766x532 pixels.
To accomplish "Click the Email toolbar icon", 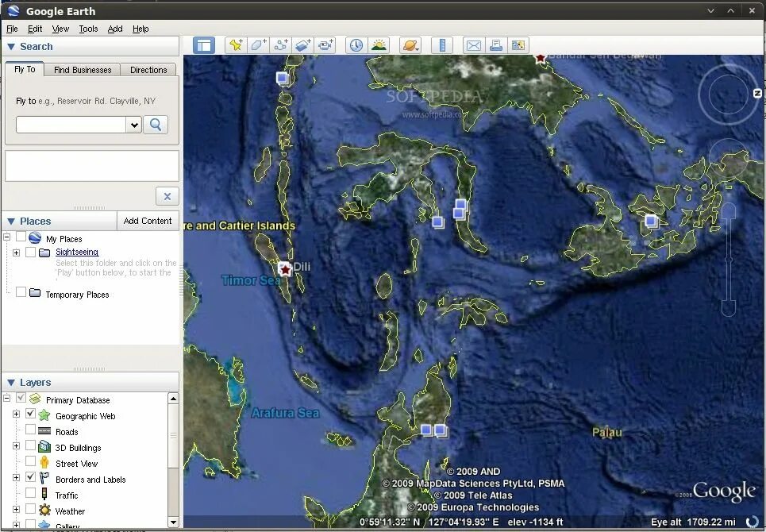I will tap(473, 45).
